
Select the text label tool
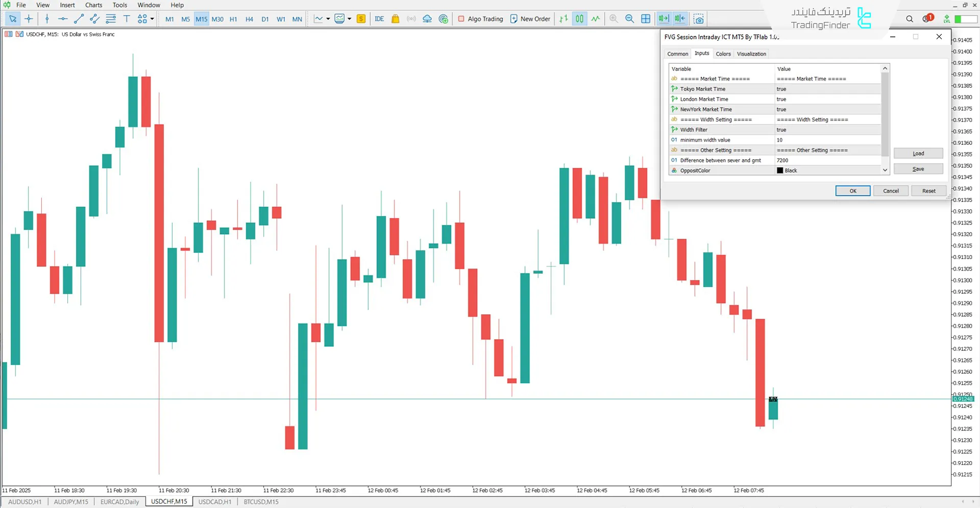[127, 19]
